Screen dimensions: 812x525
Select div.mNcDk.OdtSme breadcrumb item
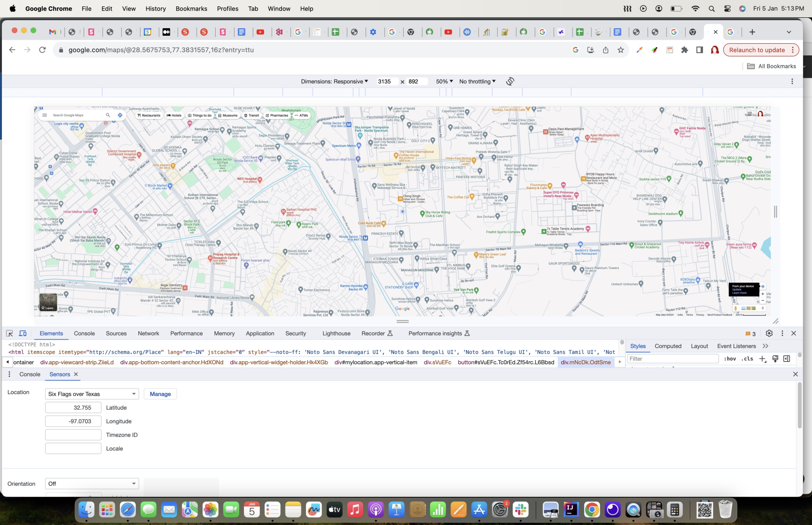click(x=586, y=362)
